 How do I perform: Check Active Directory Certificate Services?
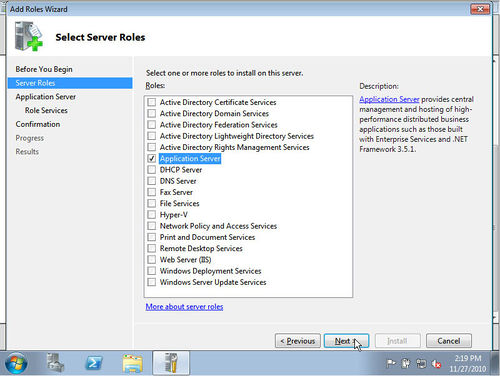[152, 102]
